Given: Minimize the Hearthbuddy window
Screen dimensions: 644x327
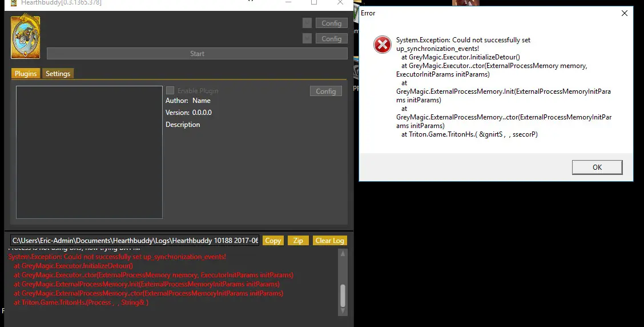Looking at the screenshot, I should pos(288,2).
